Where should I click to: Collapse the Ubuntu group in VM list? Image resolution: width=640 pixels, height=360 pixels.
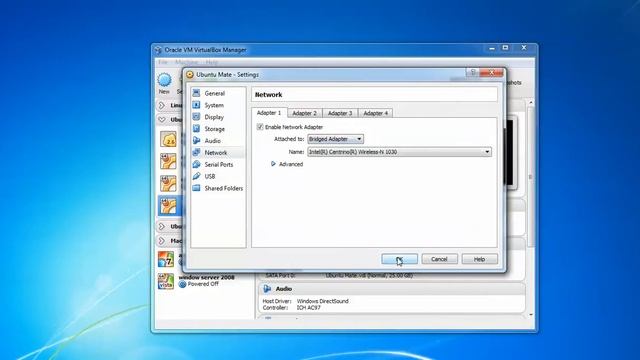point(162,120)
